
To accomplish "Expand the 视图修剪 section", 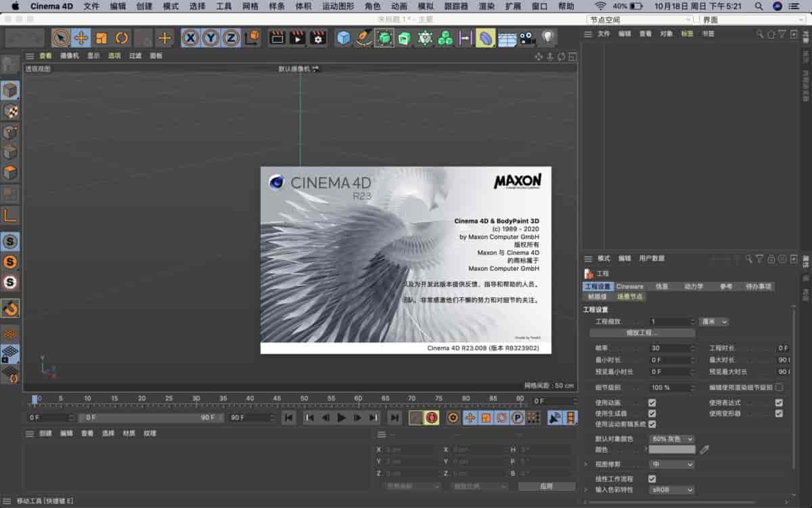I will point(586,465).
